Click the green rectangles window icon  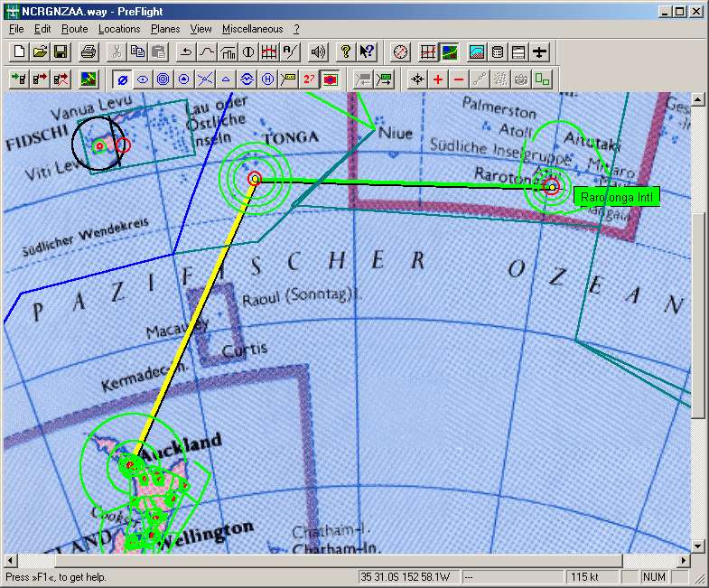[542, 79]
